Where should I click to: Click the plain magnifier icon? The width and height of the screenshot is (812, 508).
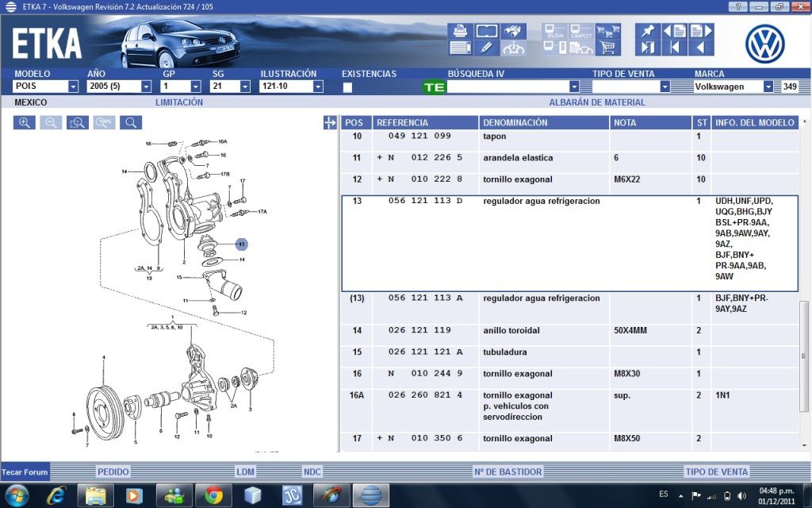(x=131, y=123)
